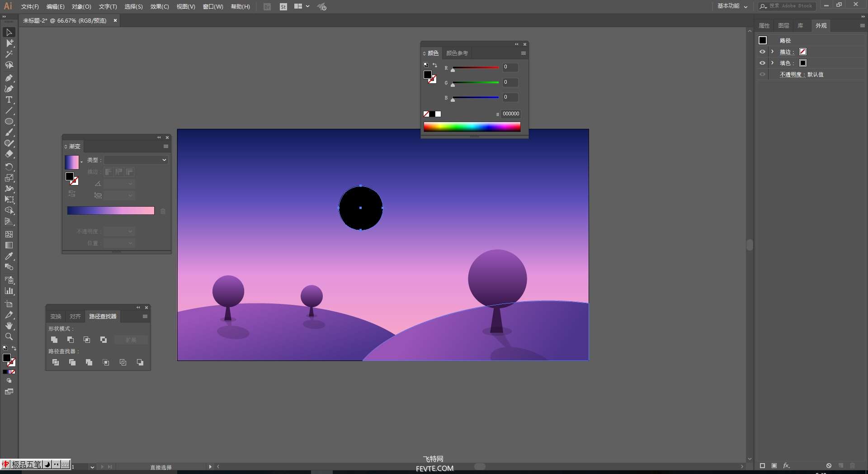Click the Exclude shape mode icon

tap(104, 340)
